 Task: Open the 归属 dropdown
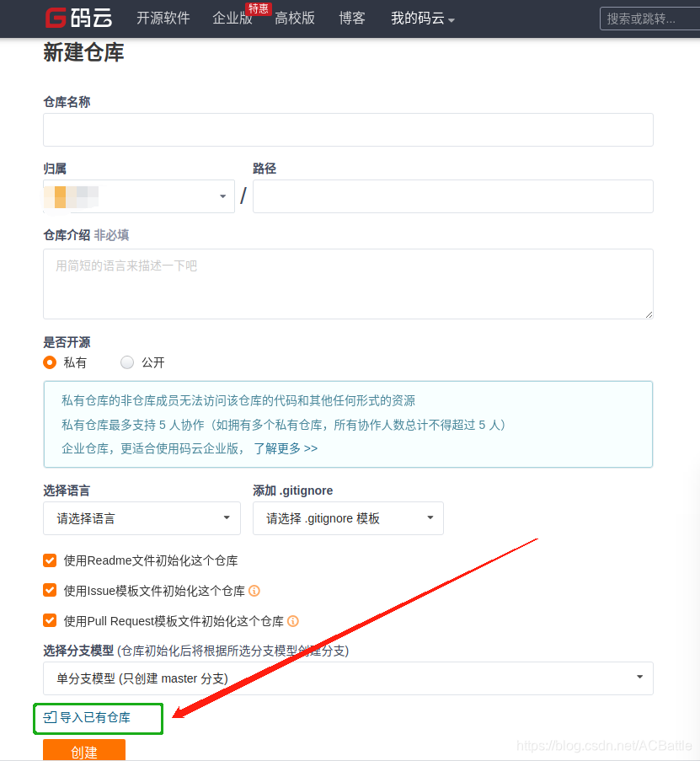139,196
